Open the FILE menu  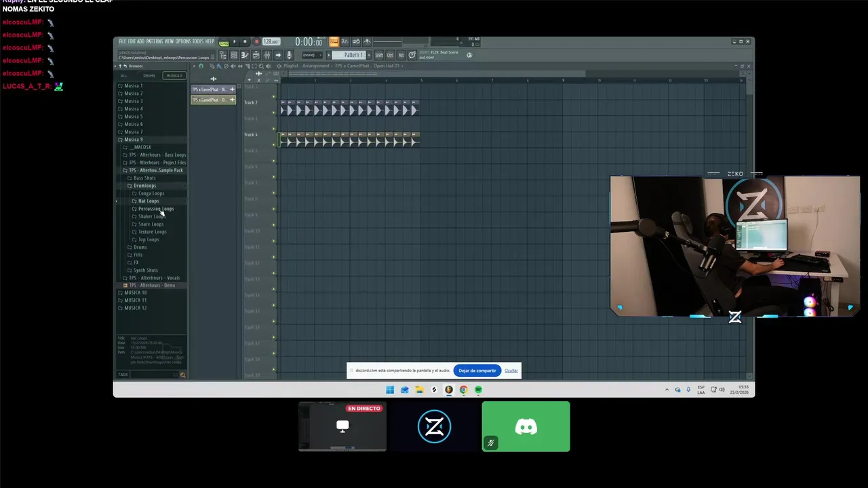tap(122, 41)
